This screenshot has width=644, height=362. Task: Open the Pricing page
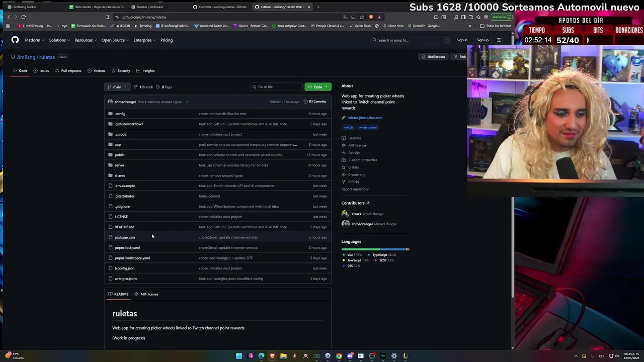(166, 40)
